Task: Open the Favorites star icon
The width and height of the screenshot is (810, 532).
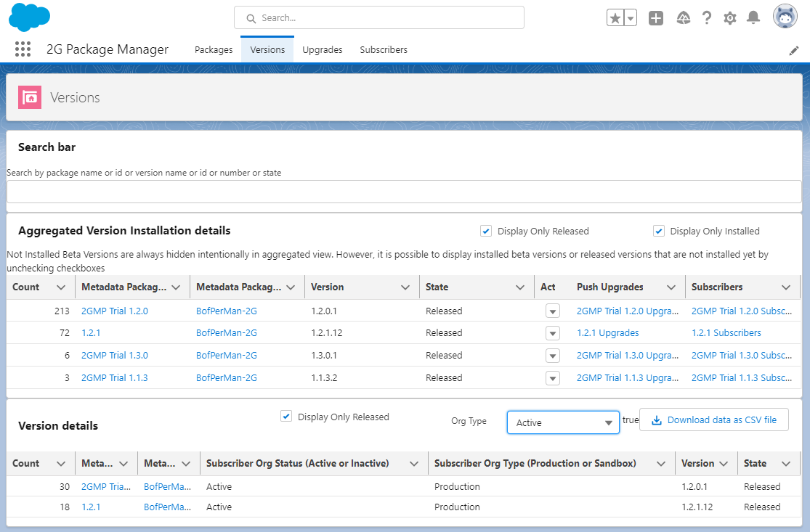Action: click(x=615, y=18)
